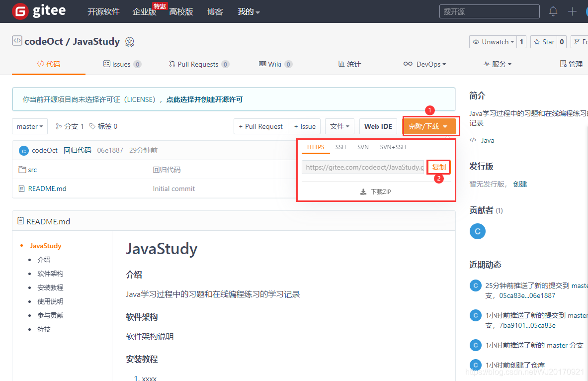
Task: Click 博客 in top navigation
Action: tap(215, 11)
